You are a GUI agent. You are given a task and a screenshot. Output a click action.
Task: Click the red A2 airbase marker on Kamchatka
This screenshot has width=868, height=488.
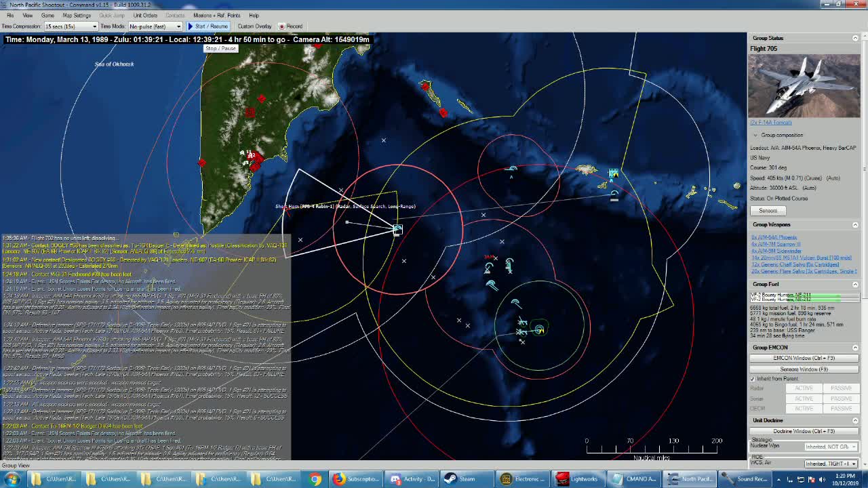tap(252, 156)
